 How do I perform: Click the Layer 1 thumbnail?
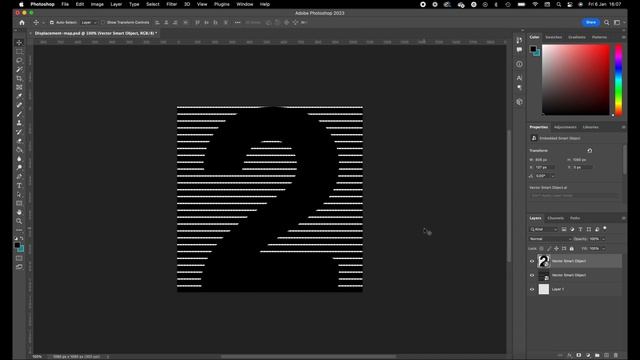[x=544, y=289]
